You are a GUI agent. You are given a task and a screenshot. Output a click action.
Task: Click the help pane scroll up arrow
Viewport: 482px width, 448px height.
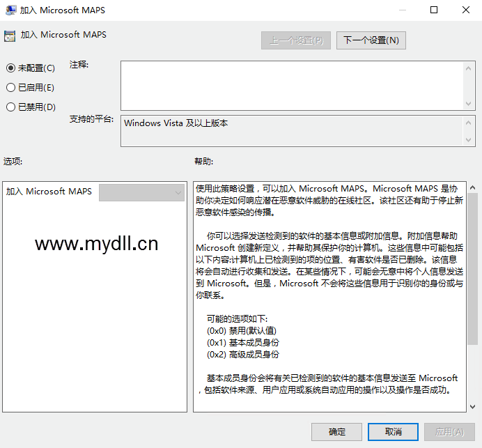[472, 187]
